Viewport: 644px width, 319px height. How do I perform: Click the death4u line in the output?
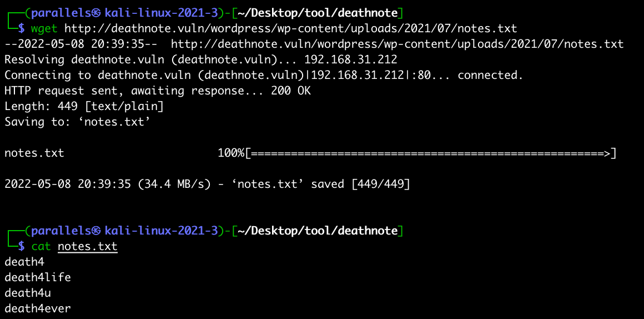28,293
